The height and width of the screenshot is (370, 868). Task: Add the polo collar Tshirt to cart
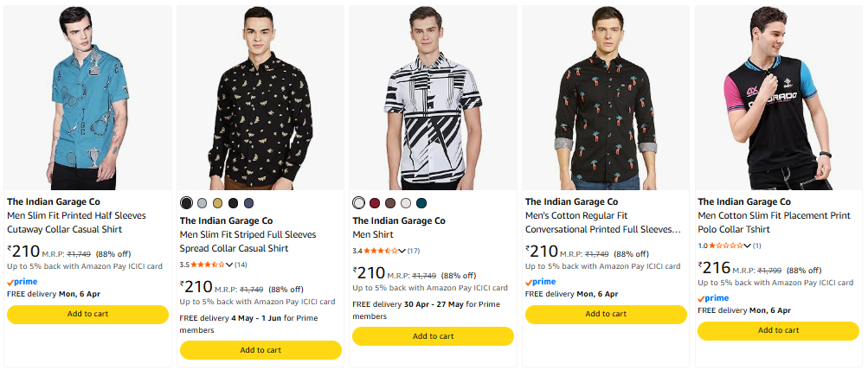click(778, 330)
